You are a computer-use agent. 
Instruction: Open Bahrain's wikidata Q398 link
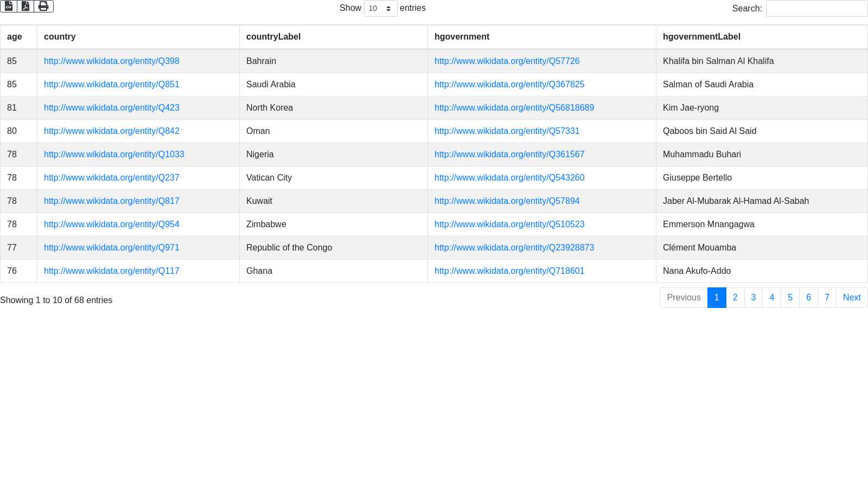112,61
